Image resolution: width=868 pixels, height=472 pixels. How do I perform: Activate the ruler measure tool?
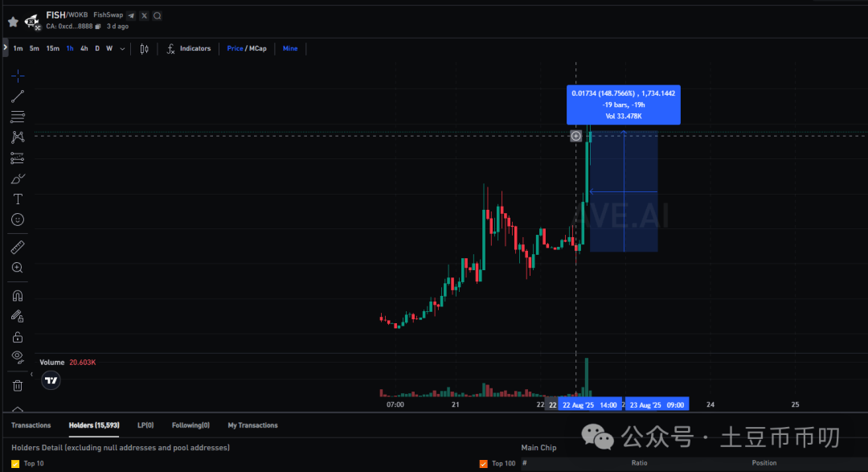click(x=18, y=247)
